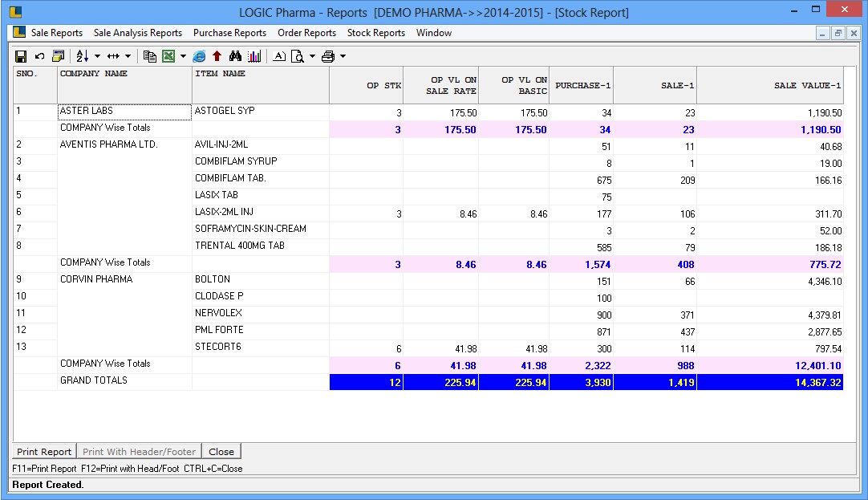Image resolution: width=868 pixels, height=500 pixels.
Task: Click the app logo icon in the menu bar
Action: tap(19, 32)
